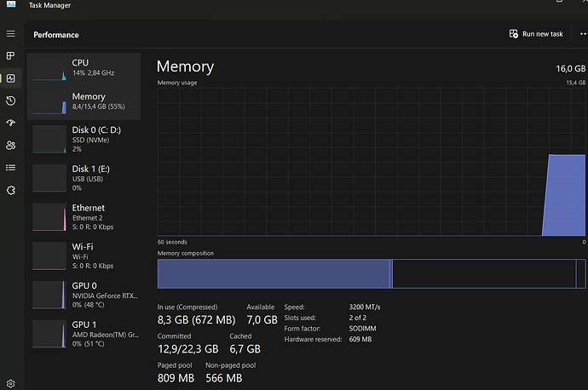Image resolution: width=588 pixels, height=390 pixels.
Task: View GPU 0 NVIDIA GeForce details
Action: pos(84,294)
